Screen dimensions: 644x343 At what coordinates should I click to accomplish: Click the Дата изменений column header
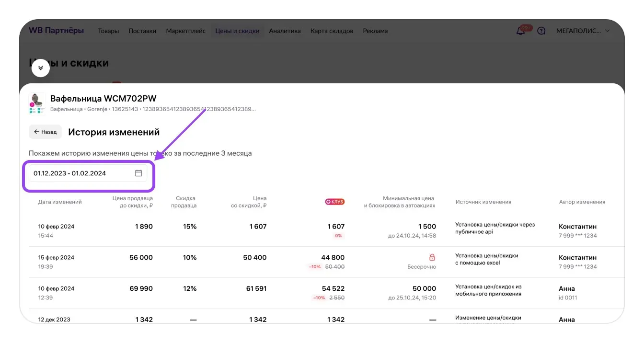pyautogui.click(x=60, y=202)
